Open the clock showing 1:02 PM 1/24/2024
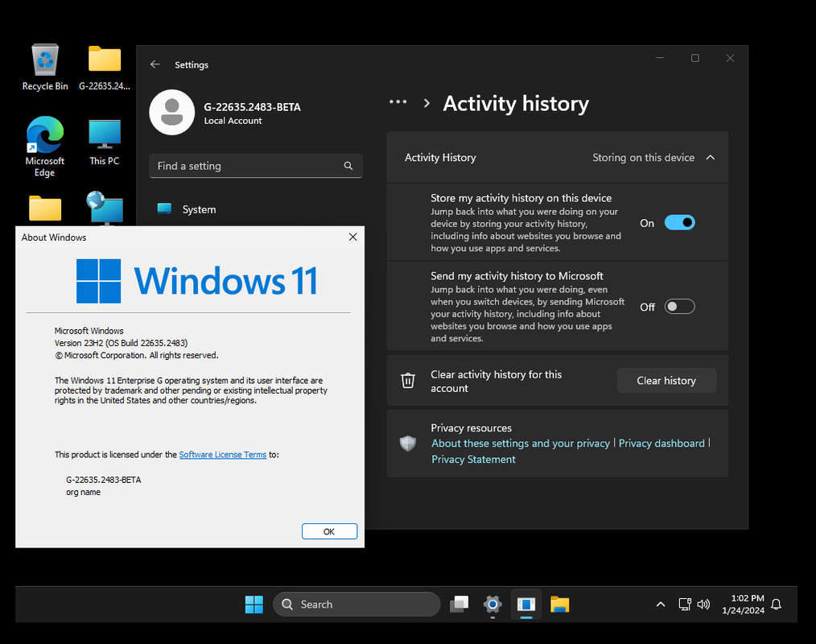This screenshot has height=644, width=816. (x=743, y=604)
